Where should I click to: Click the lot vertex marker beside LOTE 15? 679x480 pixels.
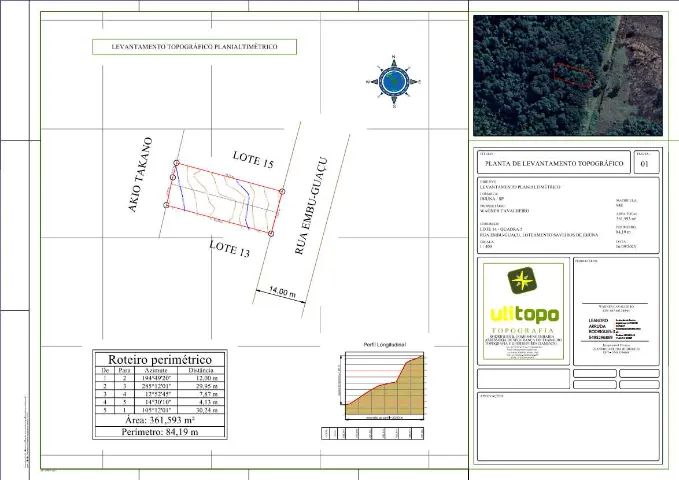282,191
